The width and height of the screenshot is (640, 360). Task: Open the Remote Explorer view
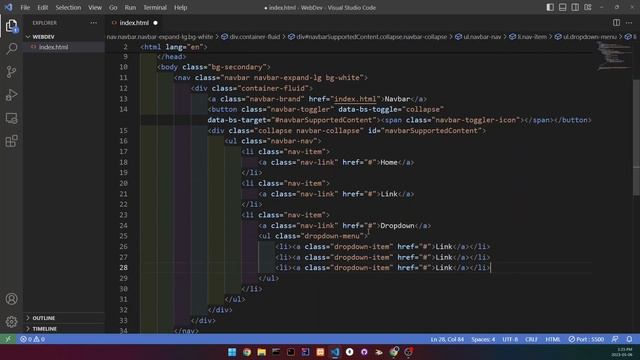[11, 118]
